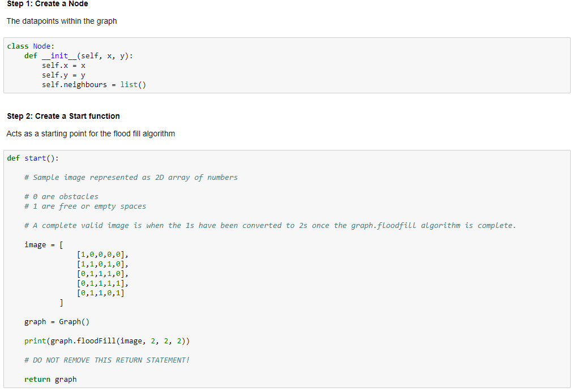Click the 'The datapoints within the graph' text
The image size is (577, 392).
pyautogui.click(x=62, y=21)
